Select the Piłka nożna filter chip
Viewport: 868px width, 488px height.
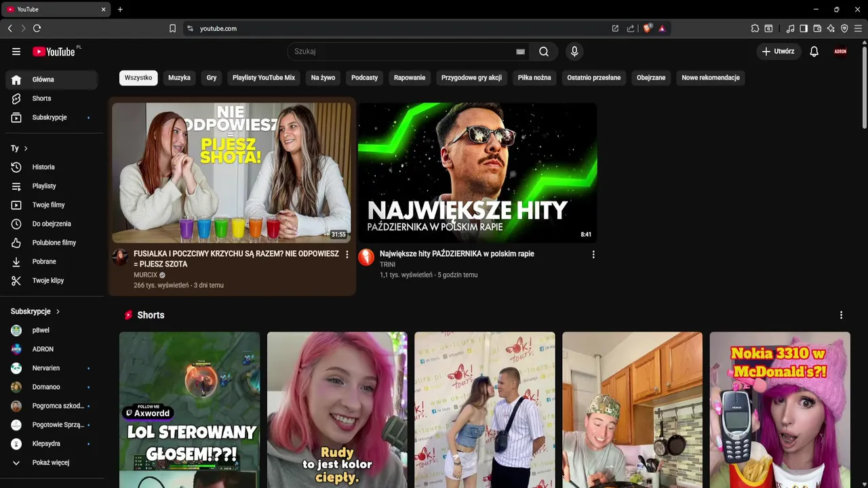click(534, 78)
